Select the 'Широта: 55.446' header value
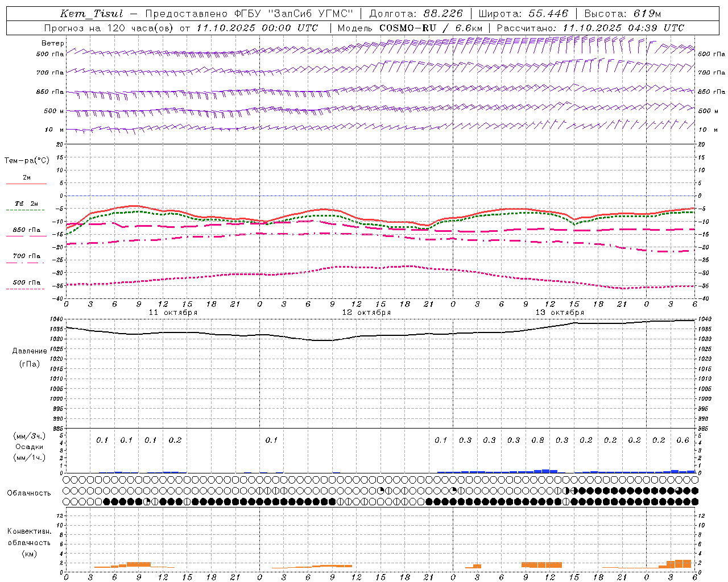The width and height of the screenshot is (728, 582). [523, 14]
